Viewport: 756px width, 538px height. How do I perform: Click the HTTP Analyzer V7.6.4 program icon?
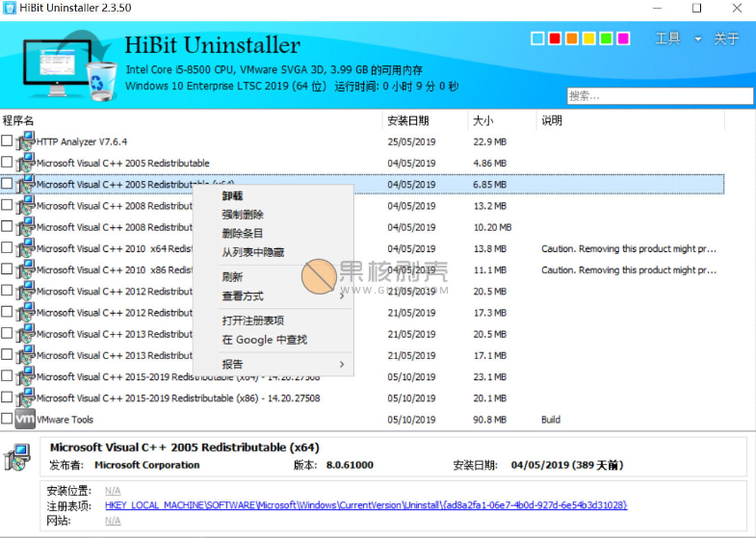[25, 141]
